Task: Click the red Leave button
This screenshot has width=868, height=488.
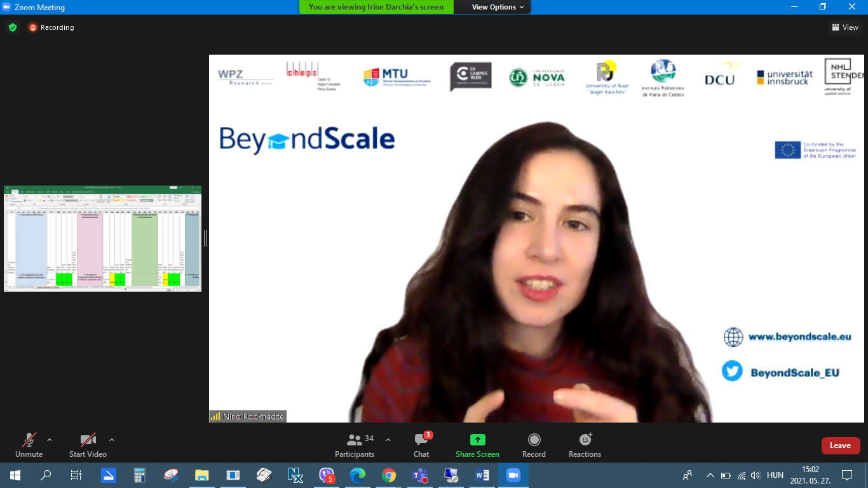Action: point(840,445)
